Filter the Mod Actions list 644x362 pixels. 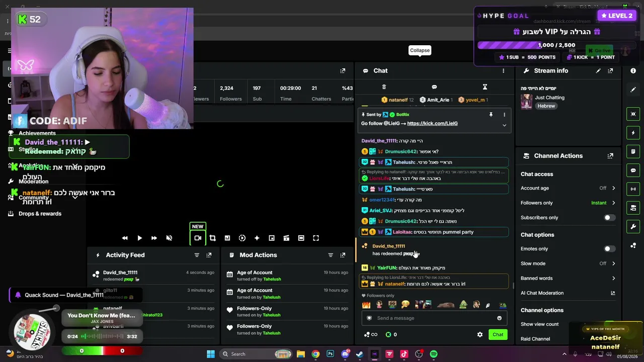click(x=331, y=255)
